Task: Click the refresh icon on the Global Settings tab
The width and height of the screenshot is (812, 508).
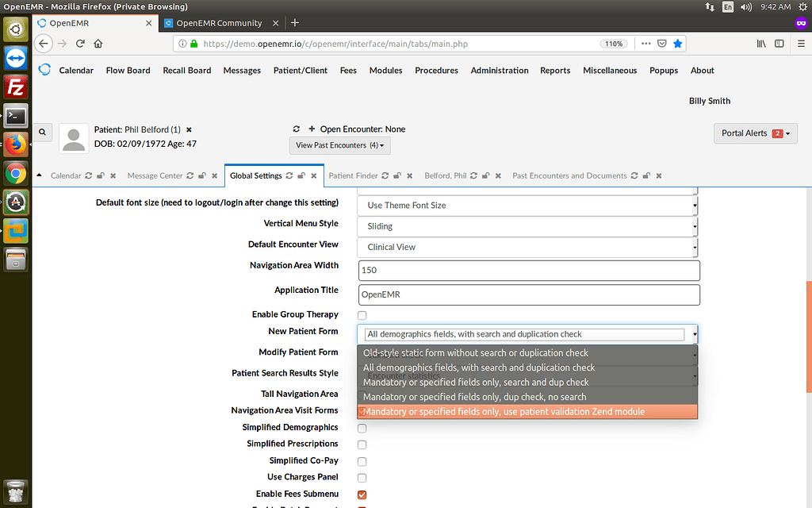Action: click(x=288, y=175)
